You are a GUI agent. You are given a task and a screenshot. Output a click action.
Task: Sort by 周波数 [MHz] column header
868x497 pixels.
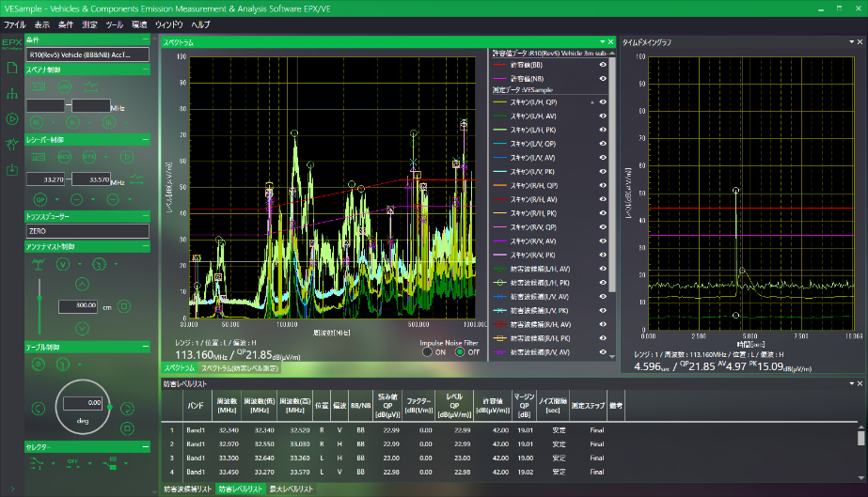pyautogui.click(x=228, y=406)
